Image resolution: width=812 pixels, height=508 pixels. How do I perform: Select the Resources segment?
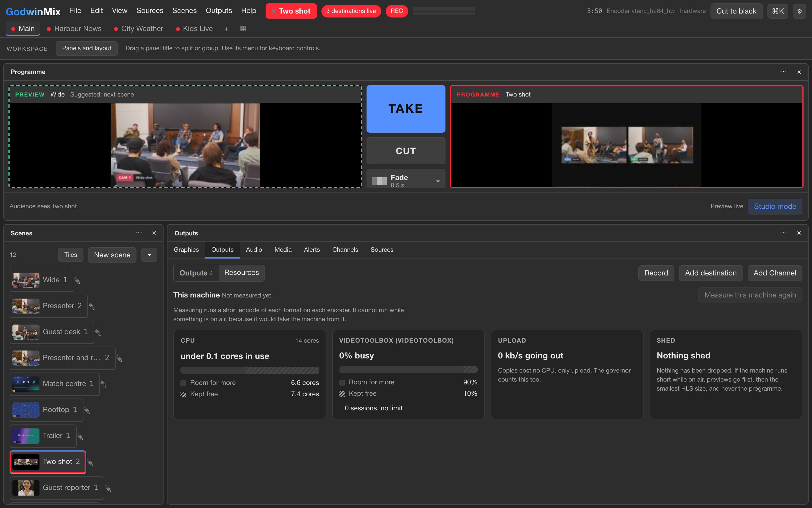(241, 272)
